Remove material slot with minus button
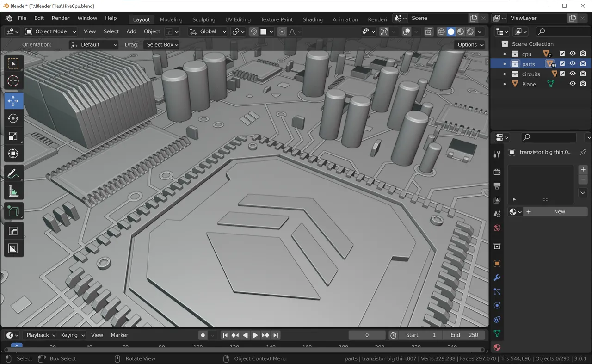Image resolution: width=592 pixels, height=364 pixels. 583,179
